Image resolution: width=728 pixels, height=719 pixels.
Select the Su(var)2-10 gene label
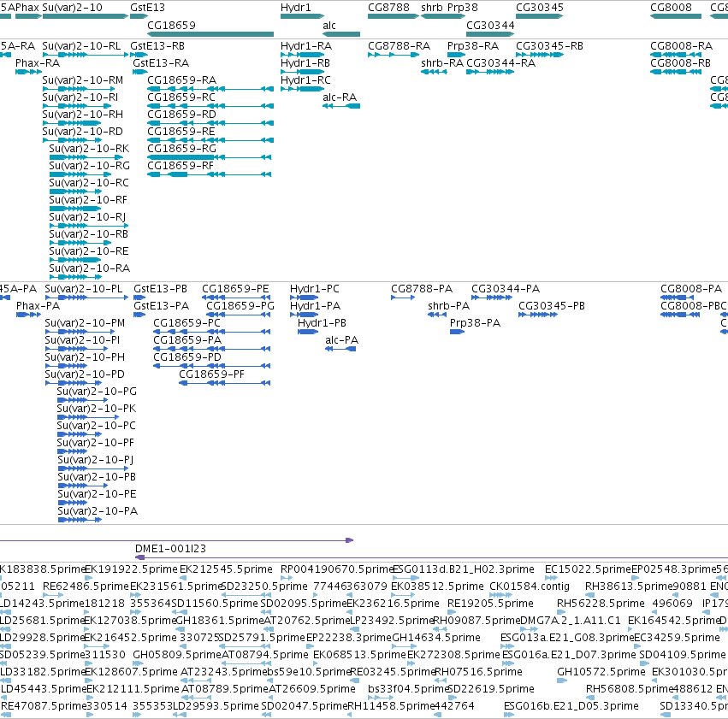coord(72,8)
